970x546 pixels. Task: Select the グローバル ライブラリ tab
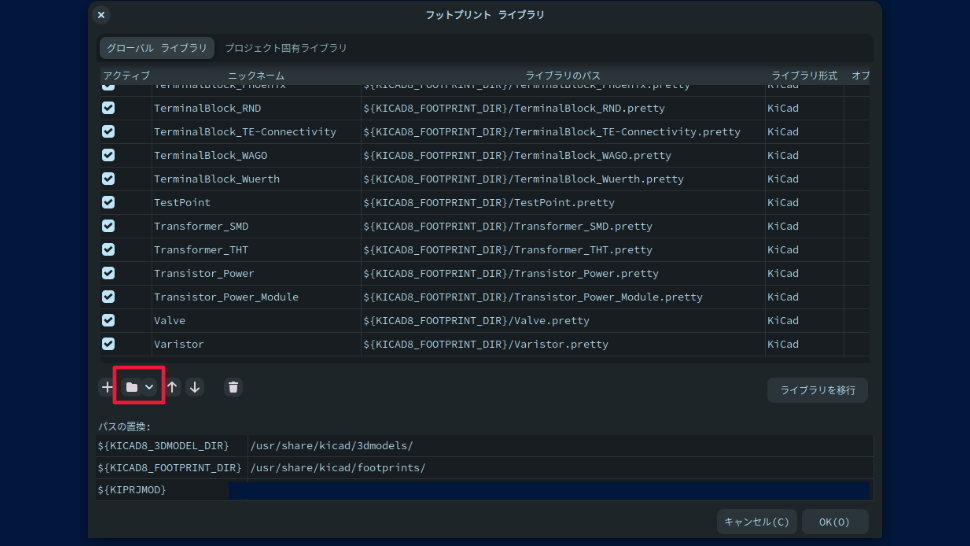tap(157, 48)
